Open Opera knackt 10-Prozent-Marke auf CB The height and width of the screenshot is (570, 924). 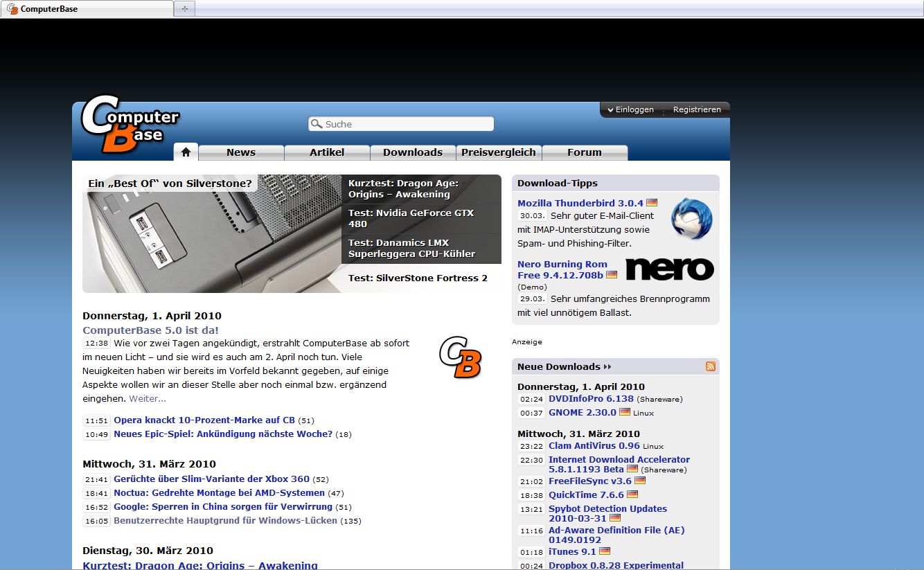(x=204, y=420)
